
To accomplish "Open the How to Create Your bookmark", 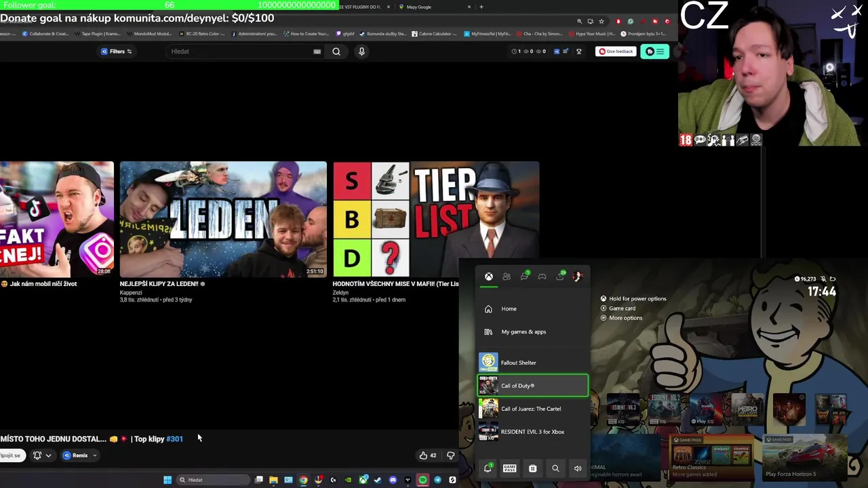I will pos(307,33).
